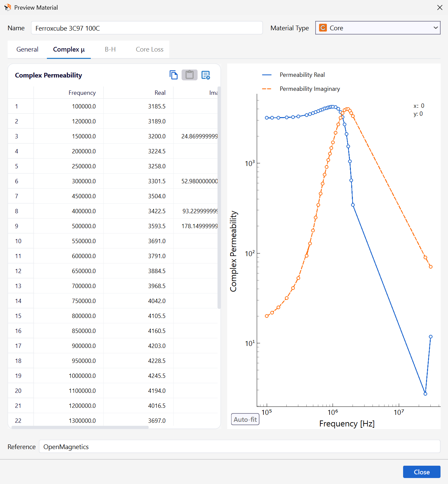Select real value cell 4245.5
448x484 pixels.
coord(138,376)
